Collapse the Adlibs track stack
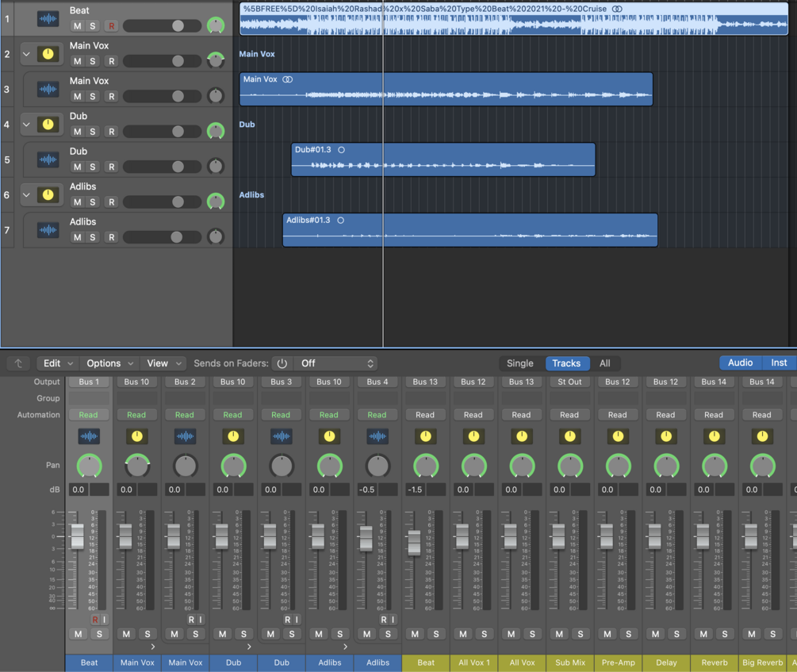Image resolution: width=797 pixels, height=672 pixels. pos(26,195)
